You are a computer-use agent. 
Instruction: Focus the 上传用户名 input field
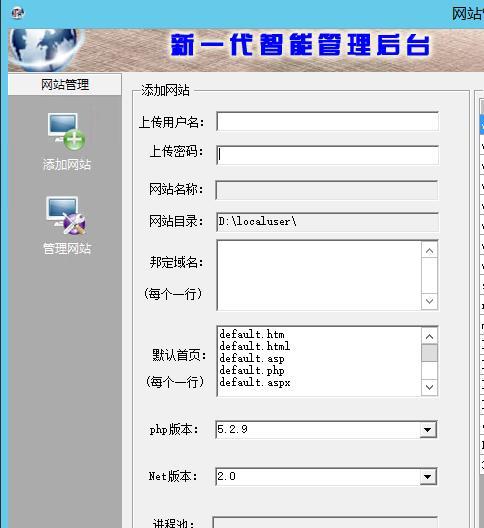point(327,122)
